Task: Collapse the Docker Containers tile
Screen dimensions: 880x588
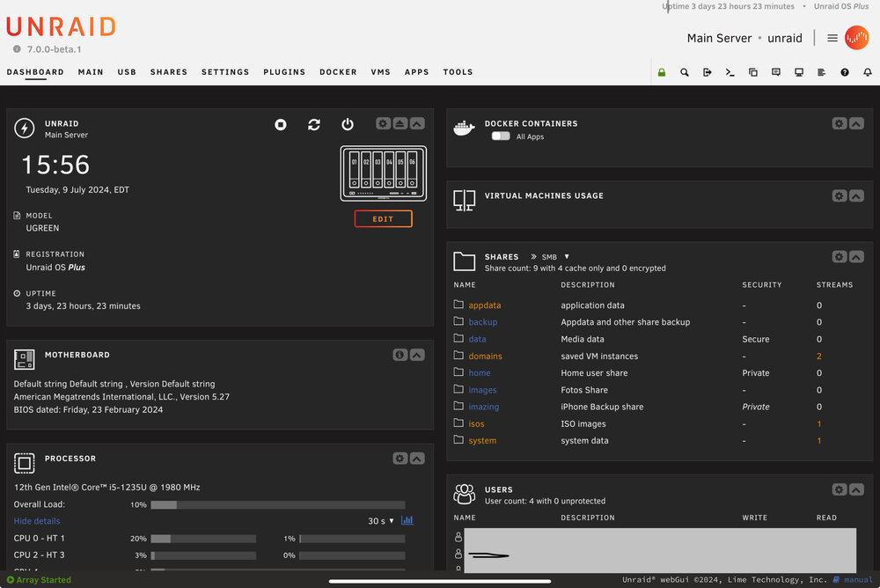Action: click(857, 123)
